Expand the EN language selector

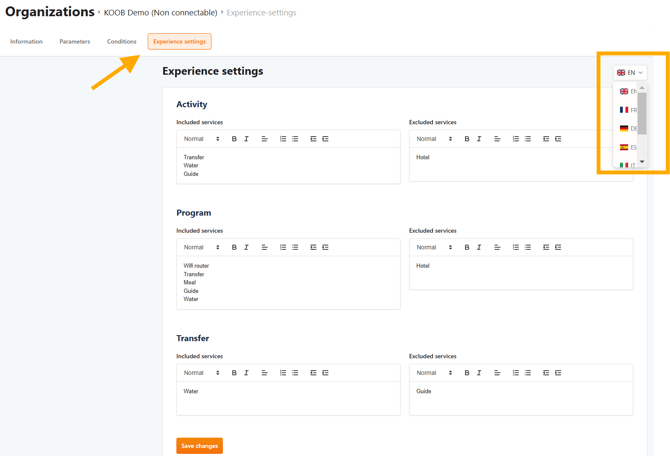pyautogui.click(x=630, y=73)
